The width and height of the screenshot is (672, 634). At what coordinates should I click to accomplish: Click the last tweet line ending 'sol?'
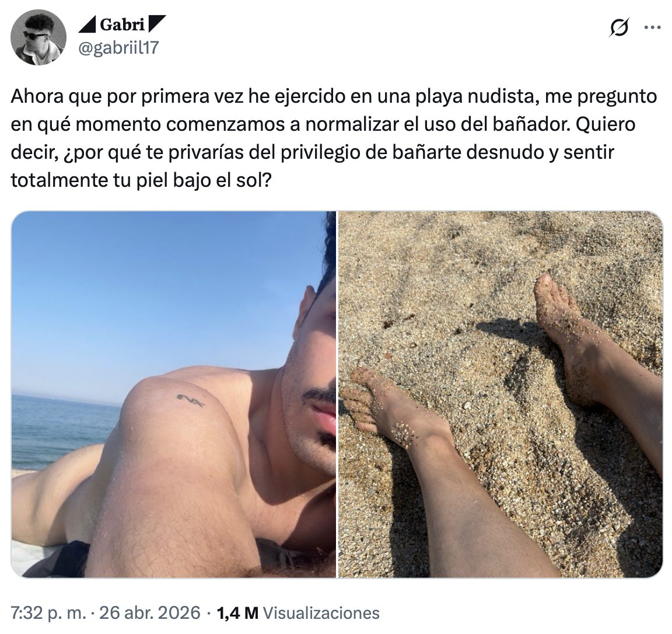point(141,180)
